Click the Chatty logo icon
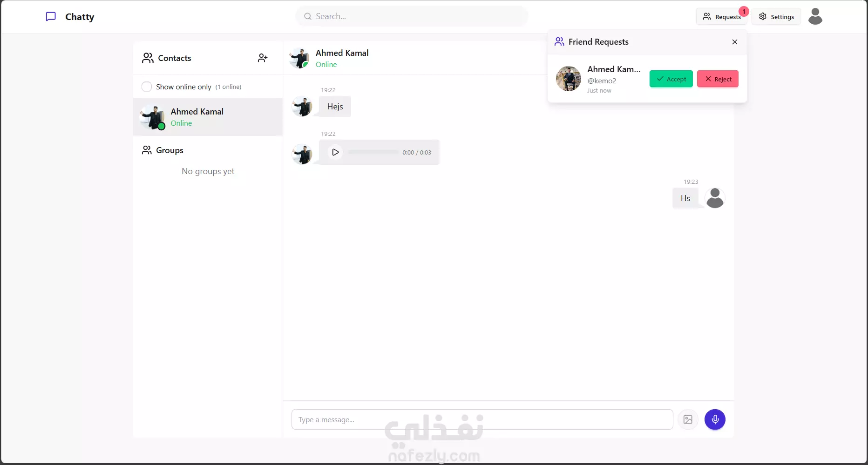 (51, 17)
